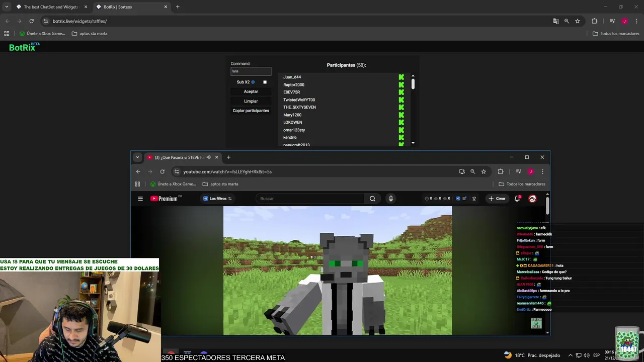This screenshot has height=362, width=644.
Task: Open weather widget 18°C Prac. despejado
Action: 531,355
